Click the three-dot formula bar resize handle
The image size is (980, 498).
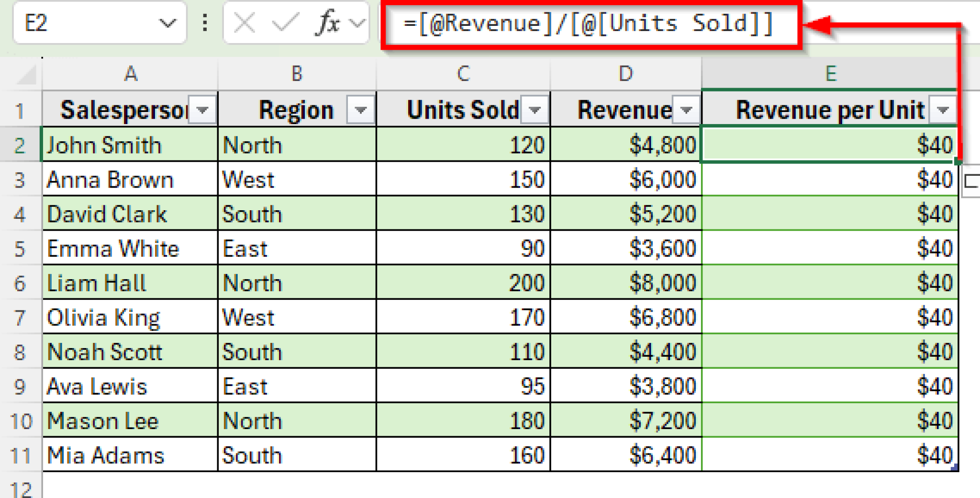coord(205,23)
